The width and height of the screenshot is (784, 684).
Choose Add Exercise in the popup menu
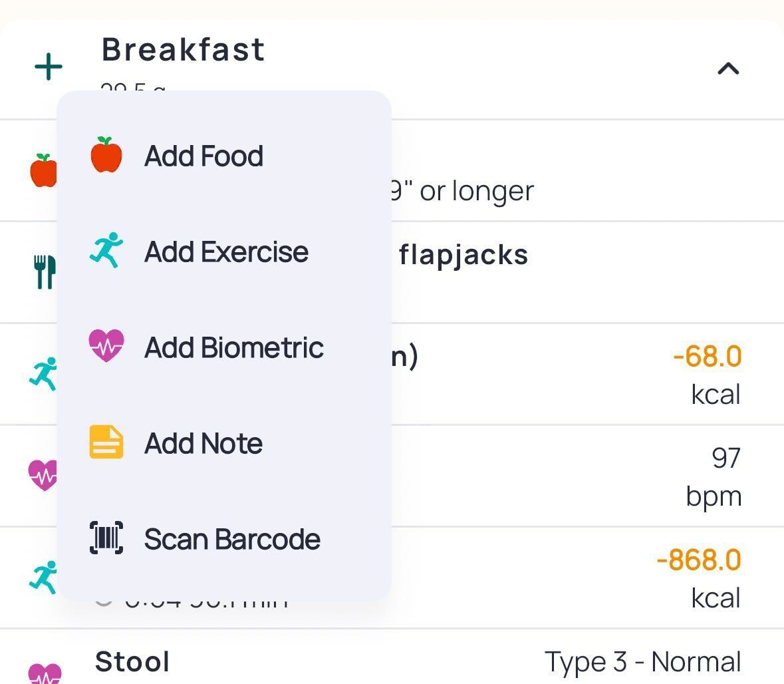[226, 252]
